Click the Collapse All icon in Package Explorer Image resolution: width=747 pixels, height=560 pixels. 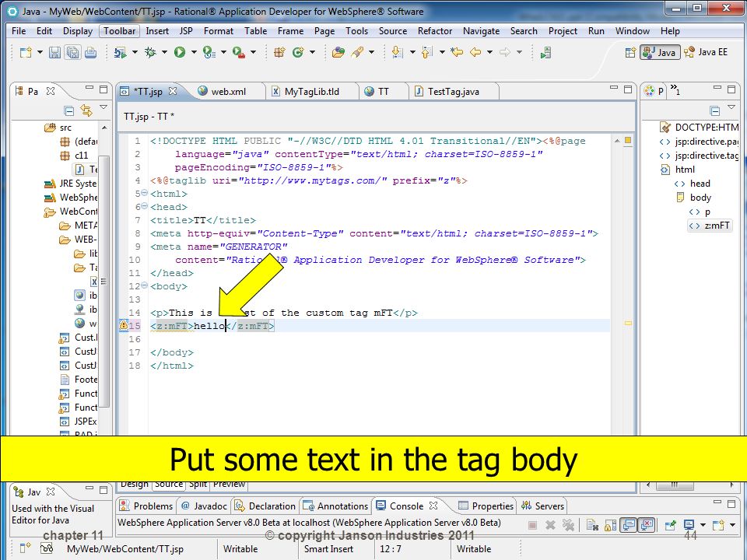click(x=69, y=111)
